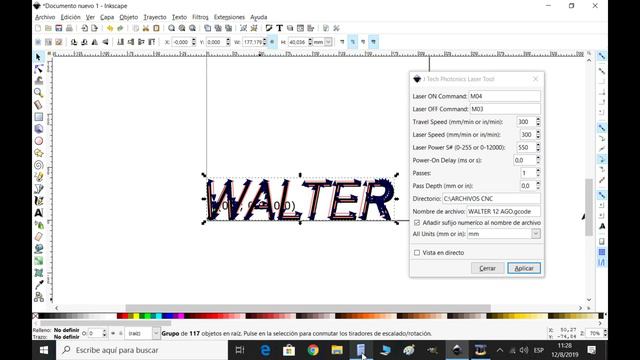Click the New document icon

(38, 28)
